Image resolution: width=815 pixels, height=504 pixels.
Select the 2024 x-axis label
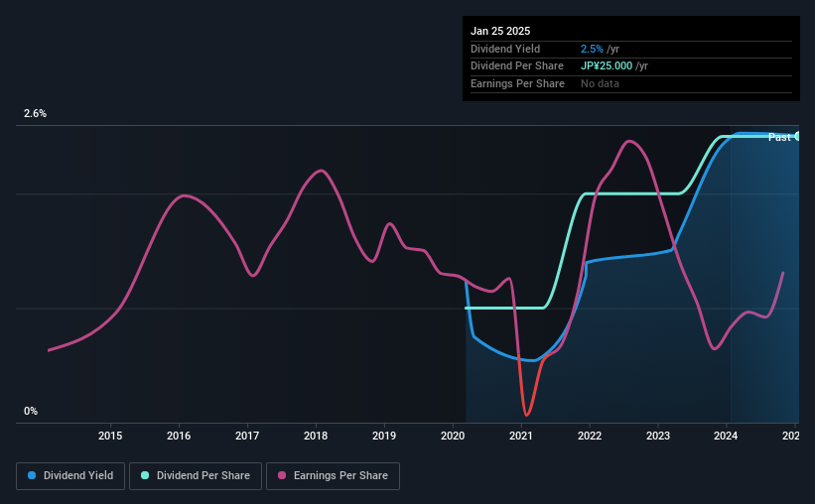[x=726, y=436]
